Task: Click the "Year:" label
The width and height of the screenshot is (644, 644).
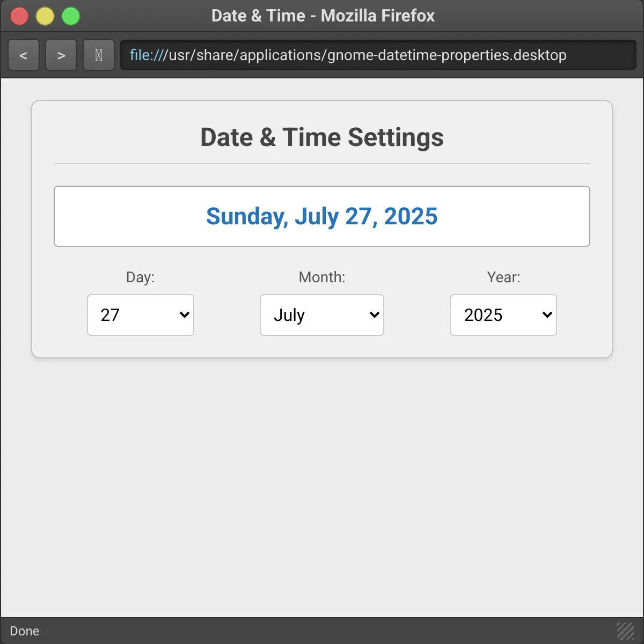Action: click(x=503, y=277)
